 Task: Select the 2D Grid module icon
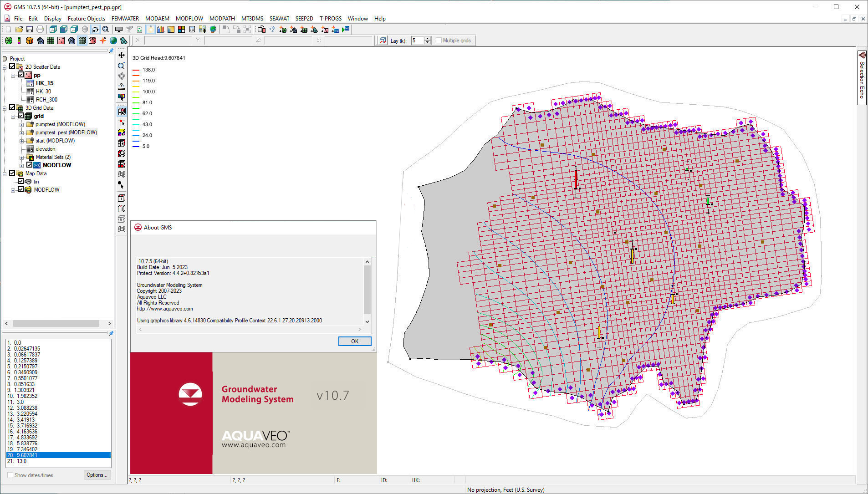coord(51,41)
